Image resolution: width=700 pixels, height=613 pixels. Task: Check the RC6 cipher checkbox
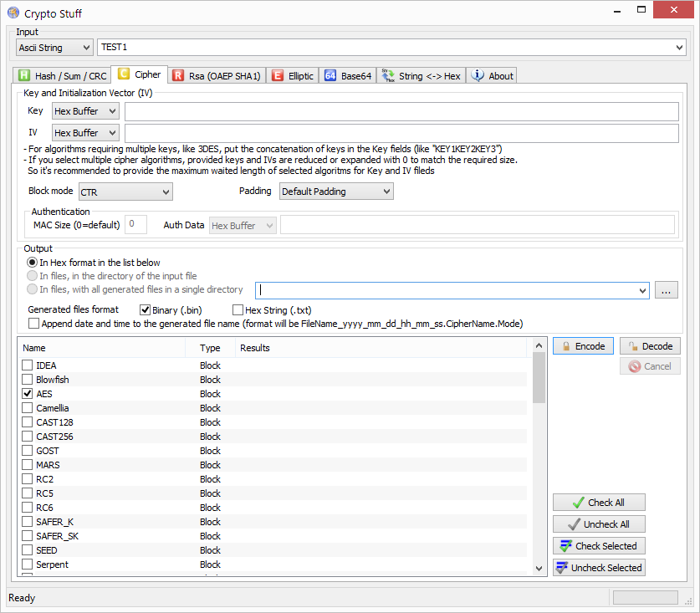28,508
